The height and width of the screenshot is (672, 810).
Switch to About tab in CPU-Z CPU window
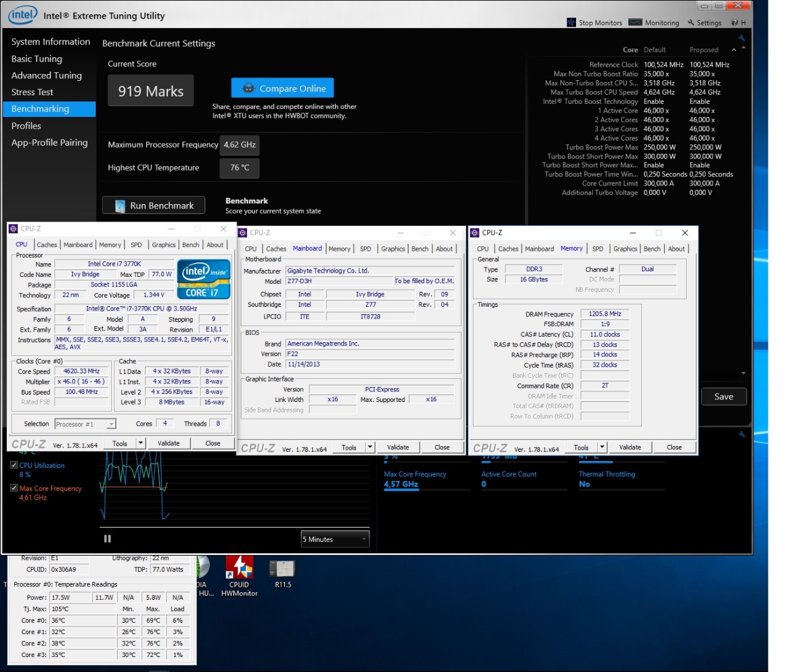click(x=215, y=245)
